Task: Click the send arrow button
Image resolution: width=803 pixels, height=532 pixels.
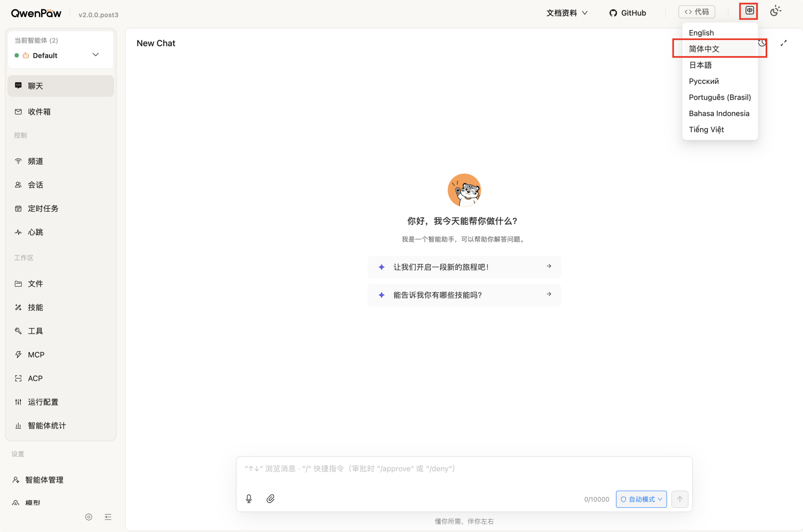Action: click(x=679, y=499)
